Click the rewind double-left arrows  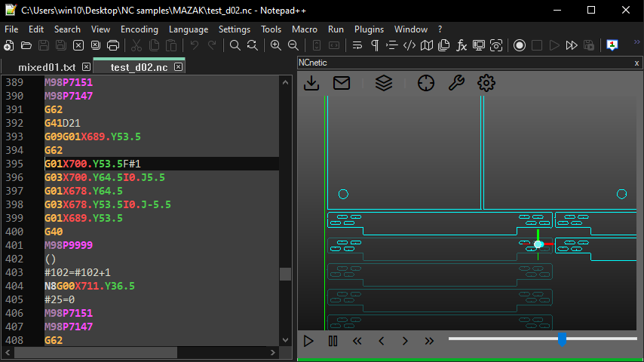coord(357,341)
